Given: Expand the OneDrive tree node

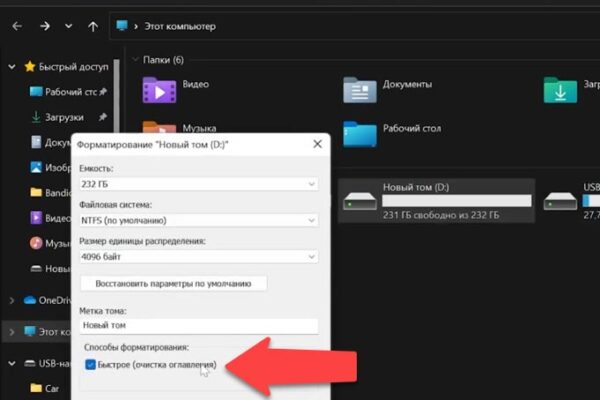Looking at the screenshot, I should tap(12, 300).
